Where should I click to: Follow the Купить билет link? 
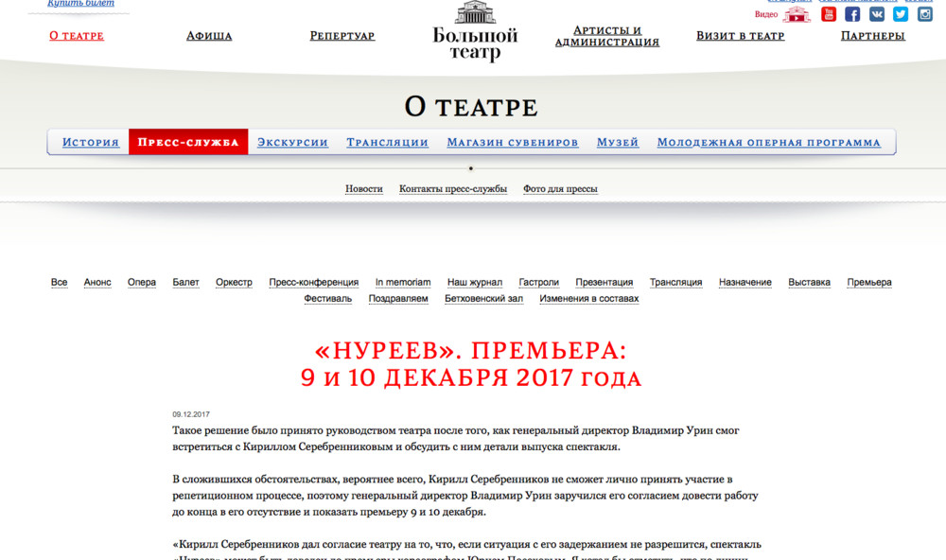80,4
